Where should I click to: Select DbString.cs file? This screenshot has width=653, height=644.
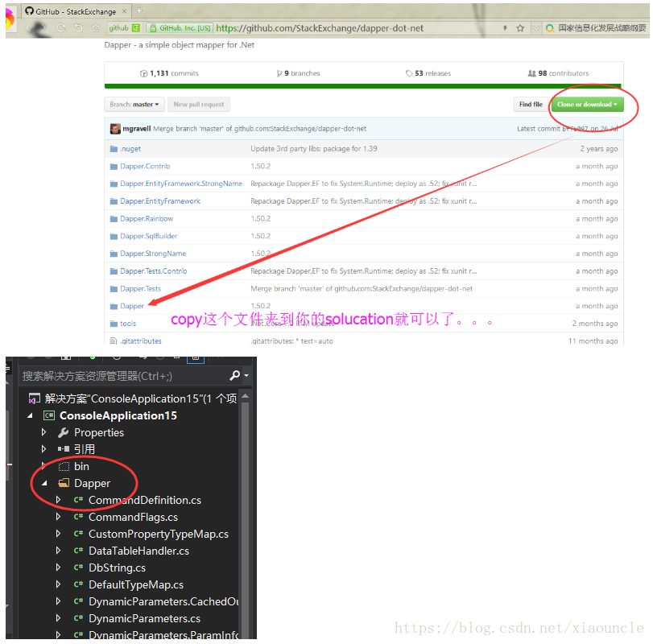117,568
